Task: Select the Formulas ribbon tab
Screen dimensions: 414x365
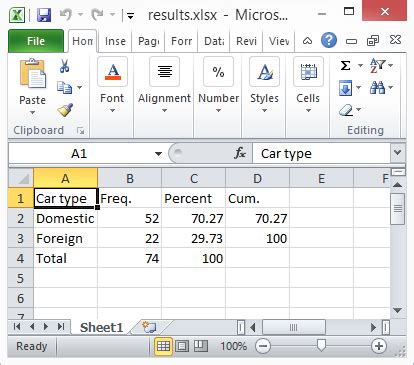Action: point(181,41)
